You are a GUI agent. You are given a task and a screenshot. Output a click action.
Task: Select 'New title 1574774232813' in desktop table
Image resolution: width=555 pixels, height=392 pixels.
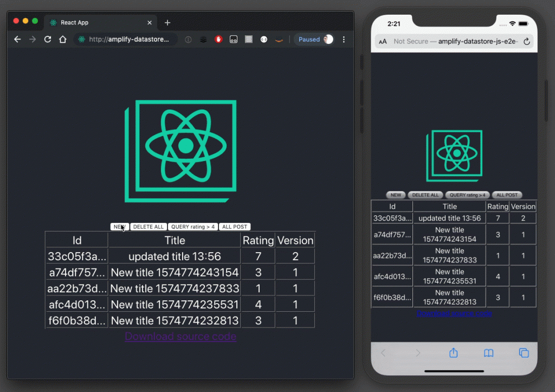[175, 320]
